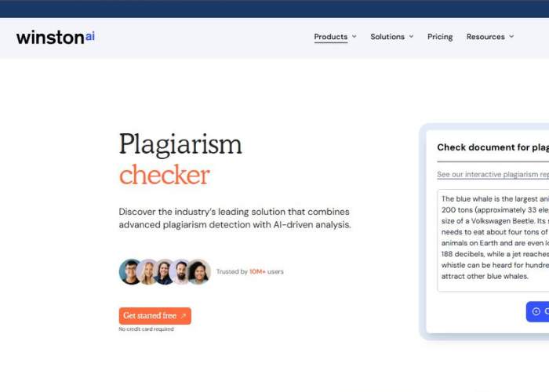Image resolution: width=549 pixels, height=392 pixels.
Task: Open the Products menu
Action: [x=330, y=37]
